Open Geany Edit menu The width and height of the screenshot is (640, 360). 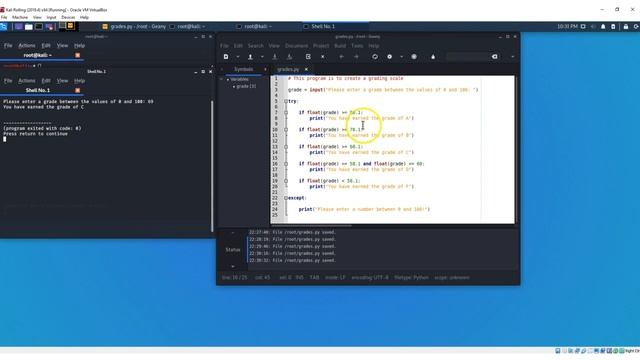(x=238, y=46)
